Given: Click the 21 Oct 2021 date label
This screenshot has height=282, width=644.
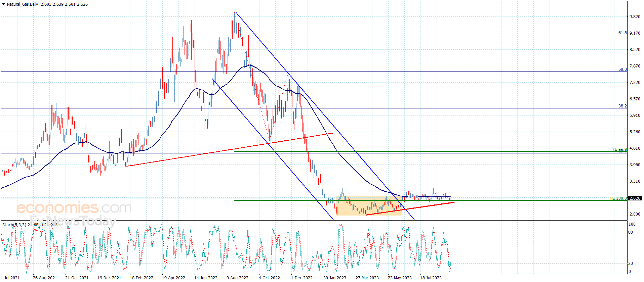Looking at the screenshot, I should pos(77,278).
